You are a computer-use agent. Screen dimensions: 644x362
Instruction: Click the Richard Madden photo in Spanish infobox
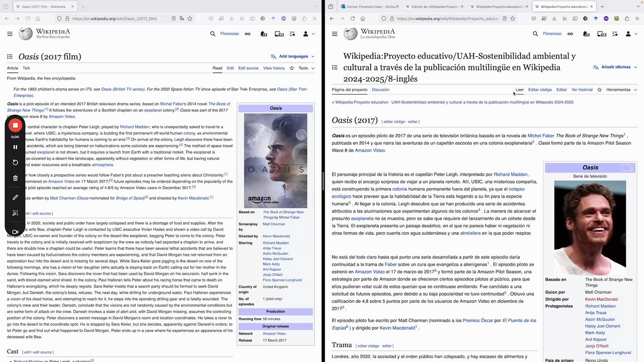point(590,228)
